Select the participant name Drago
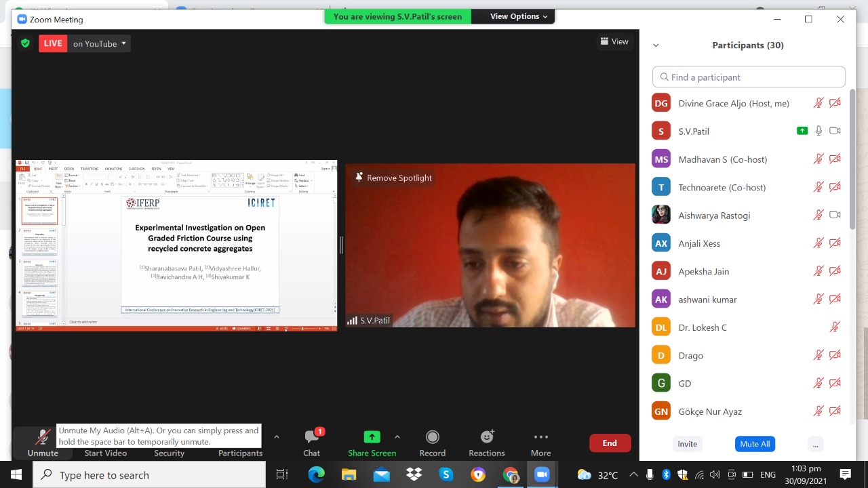 click(691, 355)
